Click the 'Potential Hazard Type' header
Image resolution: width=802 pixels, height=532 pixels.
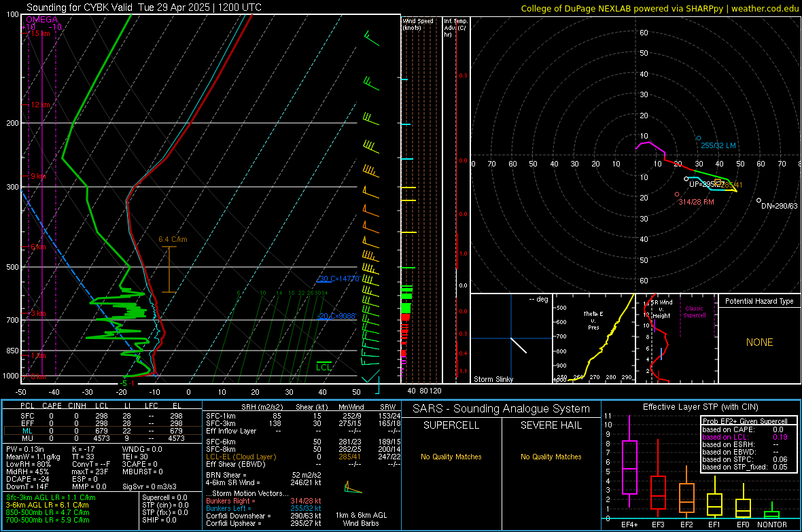pos(759,301)
